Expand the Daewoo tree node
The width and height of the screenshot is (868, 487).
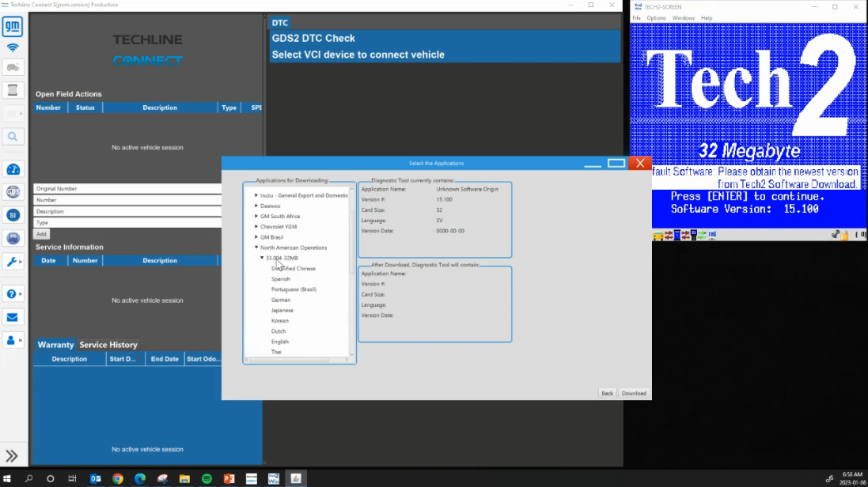[x=256, y=206]
